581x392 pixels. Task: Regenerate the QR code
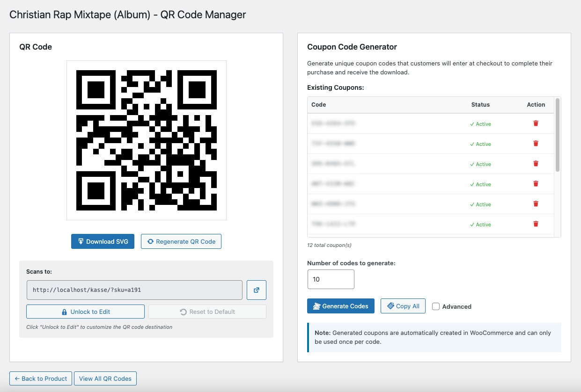point(181,241)
